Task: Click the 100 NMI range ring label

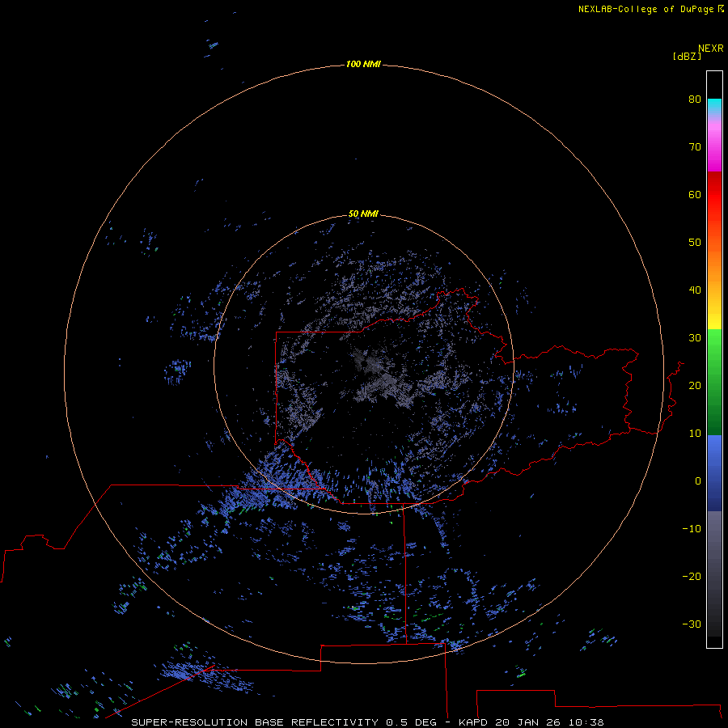Action: [x=363, y=64]
